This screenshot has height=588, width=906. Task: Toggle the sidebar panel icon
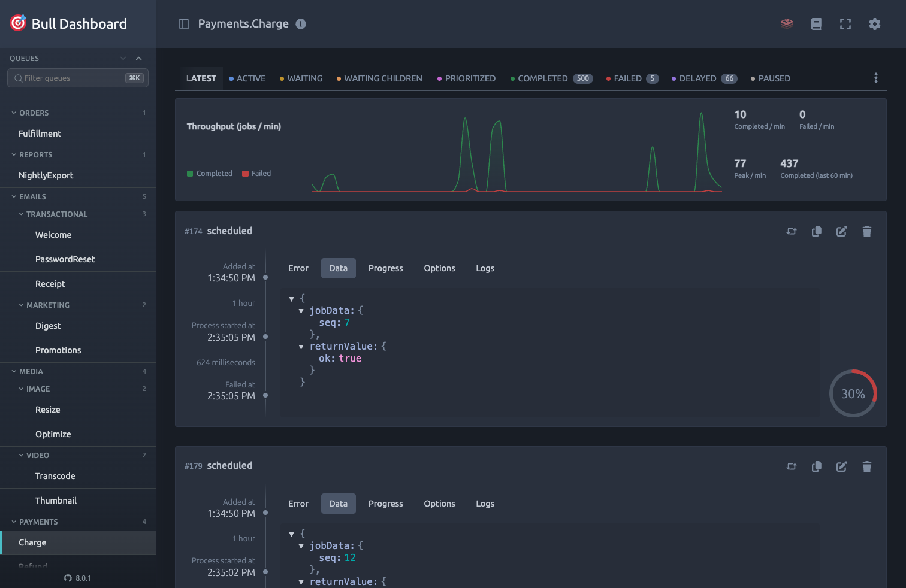point(184,24)
